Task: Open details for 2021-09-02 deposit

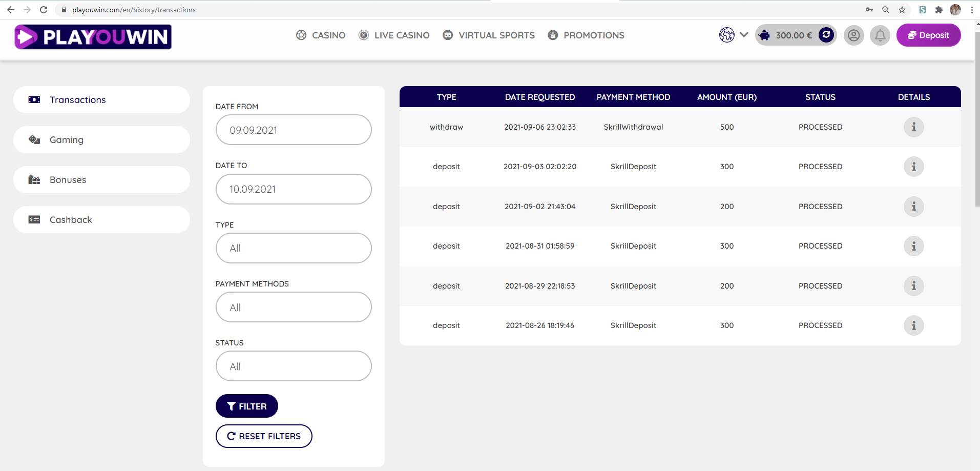Action: (913, 207)
